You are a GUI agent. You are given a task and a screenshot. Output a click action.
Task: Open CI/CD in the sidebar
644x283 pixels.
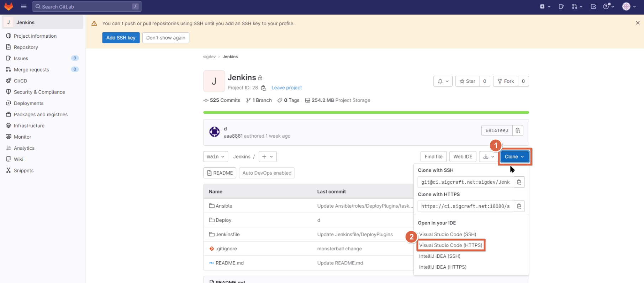coord(20,81)
